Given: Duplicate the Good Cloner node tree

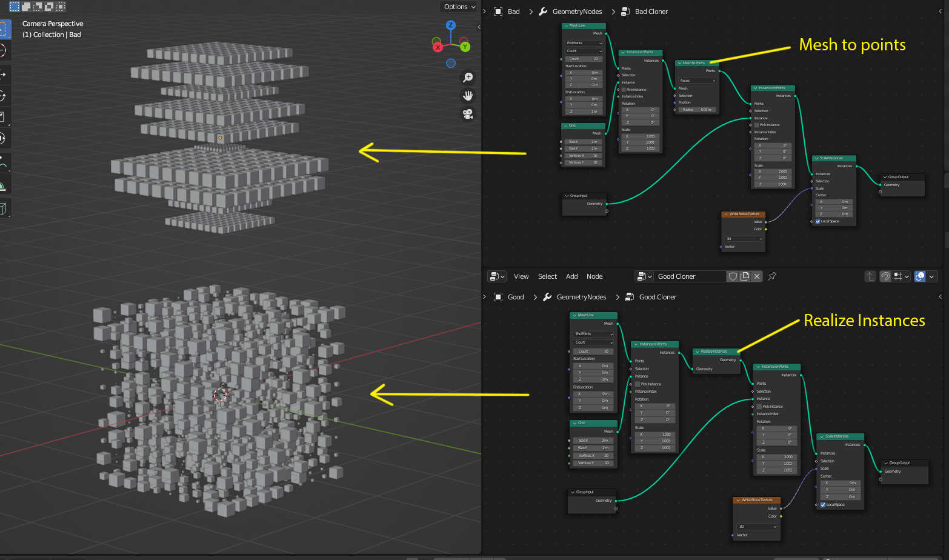Looking at the screenshot, I should (745, 276).
